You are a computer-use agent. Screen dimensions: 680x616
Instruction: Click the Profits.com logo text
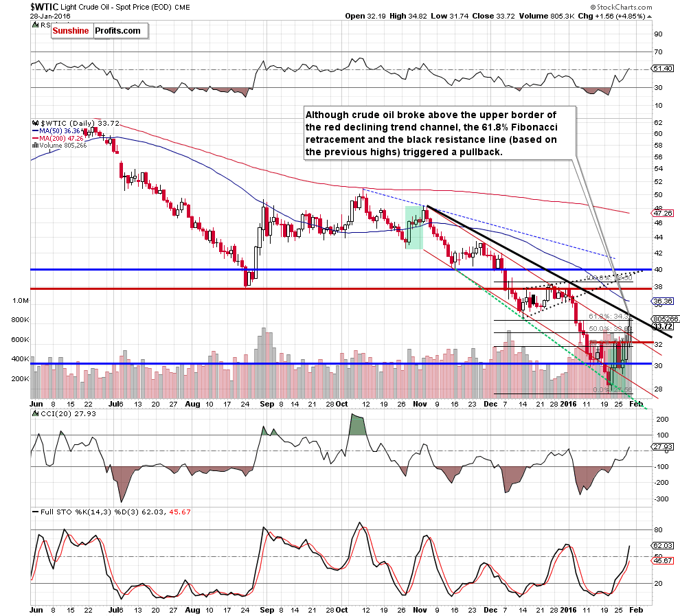click(x=117, y=31)
